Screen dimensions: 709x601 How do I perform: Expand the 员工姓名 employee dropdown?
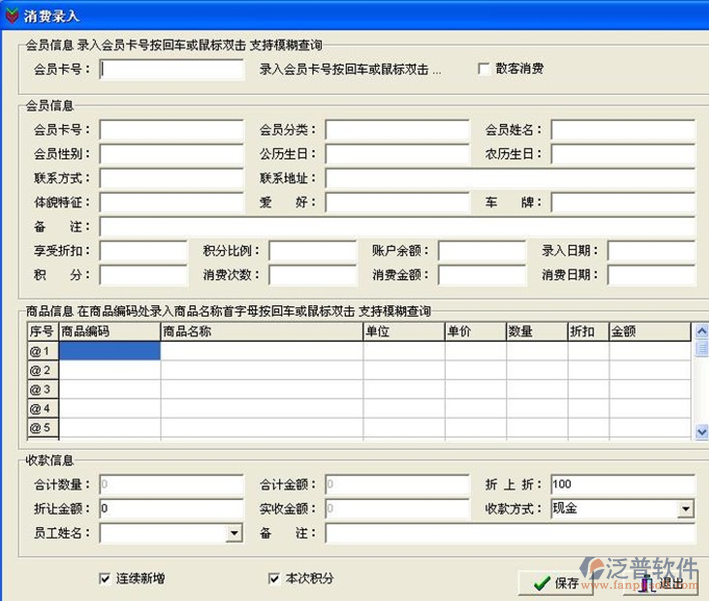(x=234, y=534)
